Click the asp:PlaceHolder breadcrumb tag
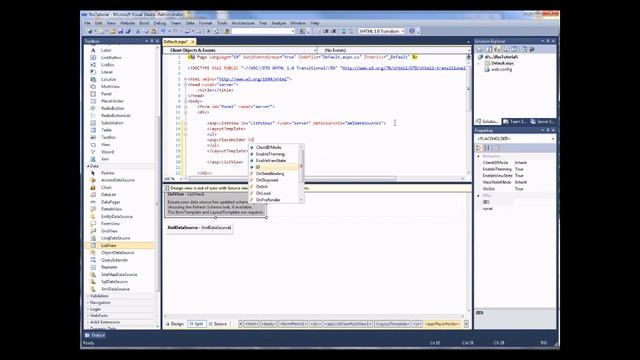640x360 pixels. (442, 324)
